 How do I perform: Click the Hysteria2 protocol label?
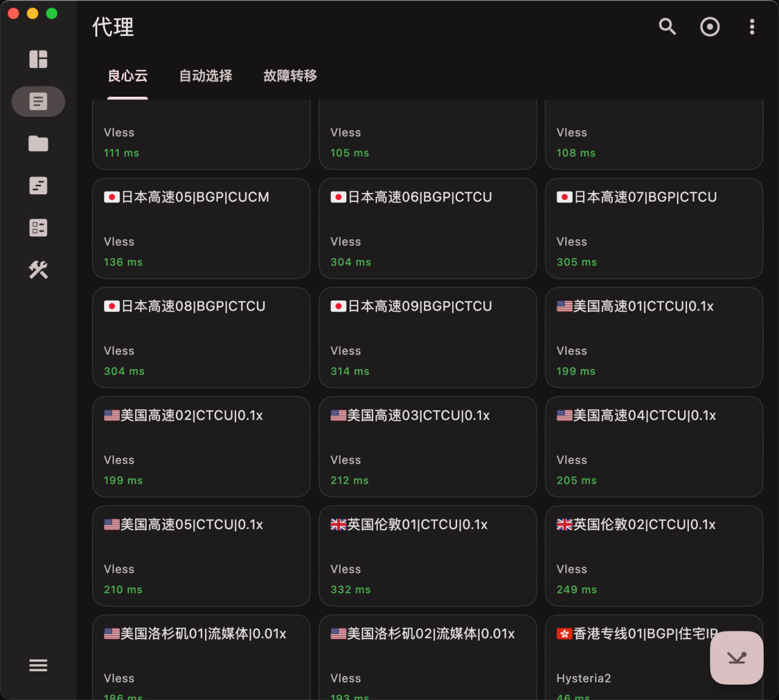[x=584, y=679]
